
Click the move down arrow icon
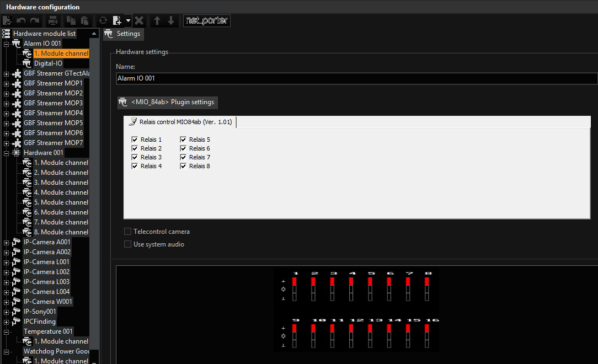(x=171, y=20)
